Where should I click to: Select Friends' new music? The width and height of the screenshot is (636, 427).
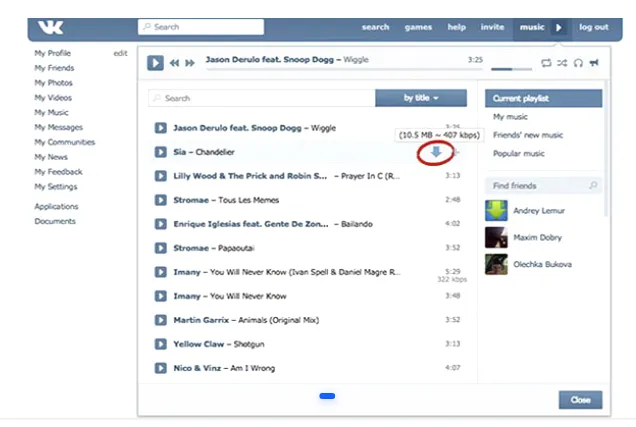pyautogui.click(x=528, y=135)
